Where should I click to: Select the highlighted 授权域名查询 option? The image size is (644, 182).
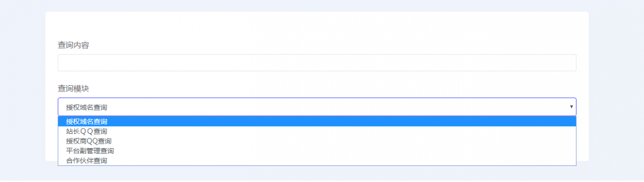[x=317, y=122]
